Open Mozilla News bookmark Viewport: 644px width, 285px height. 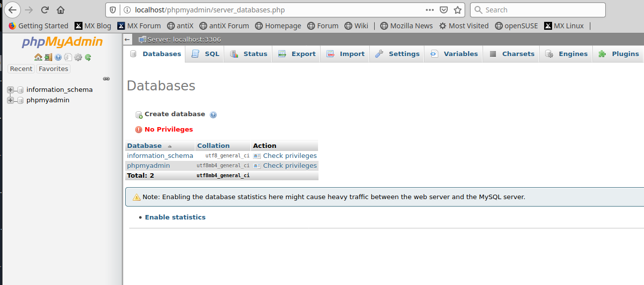(406, 26)
